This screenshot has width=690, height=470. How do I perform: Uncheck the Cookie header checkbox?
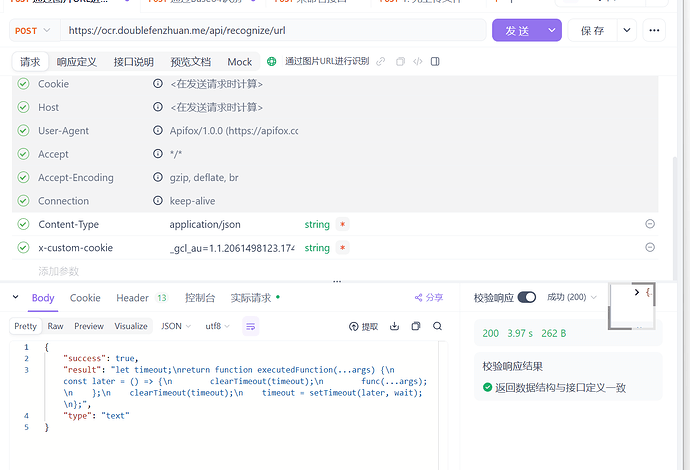tap(23, 84)
